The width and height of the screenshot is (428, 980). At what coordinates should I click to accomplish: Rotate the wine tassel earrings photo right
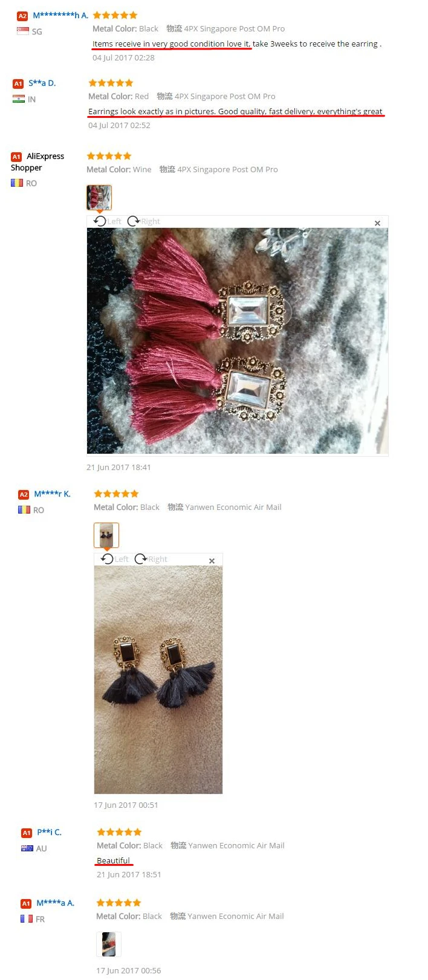tap(144, 221)
